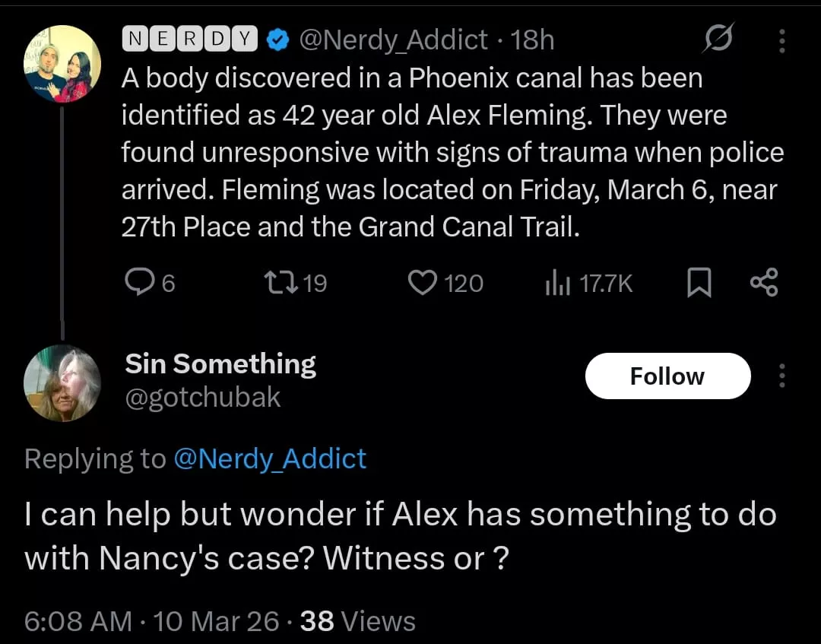Open @Nerdy_Addict mention in reply line

tap(270, 458)
